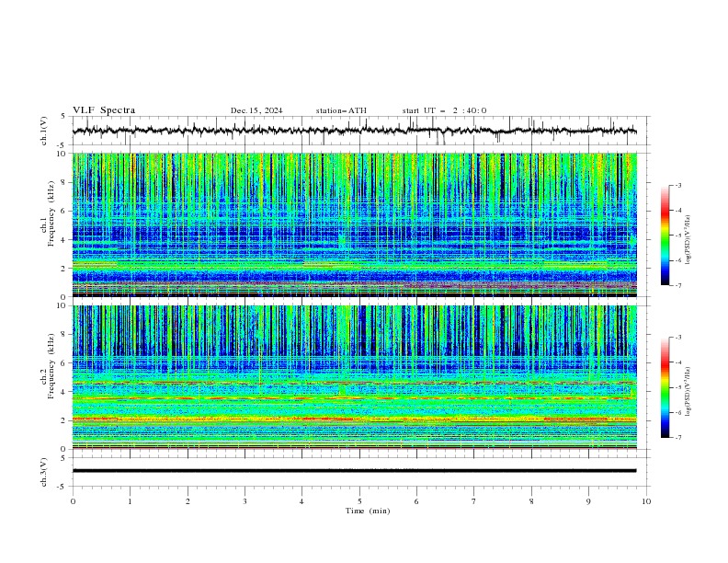Click the time axis tick label "3"
This screenshot has width=728, height=563.
tap(245, 501)
